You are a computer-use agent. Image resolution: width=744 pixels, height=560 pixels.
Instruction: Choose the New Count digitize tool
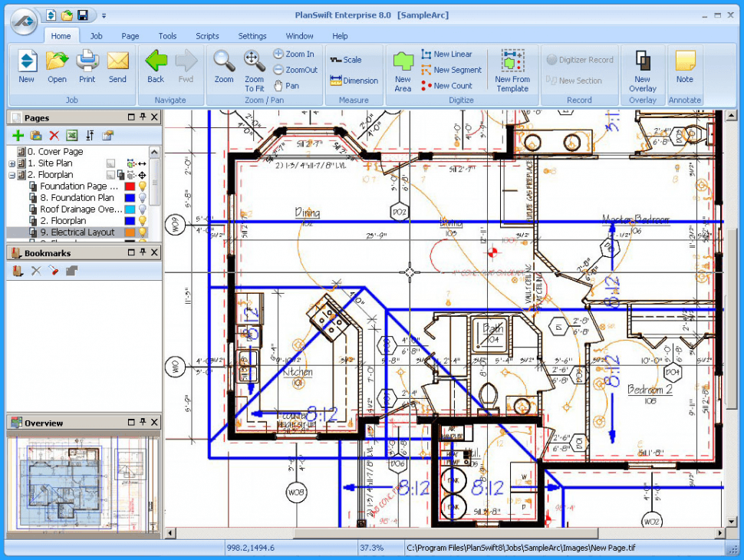[446, 86]
